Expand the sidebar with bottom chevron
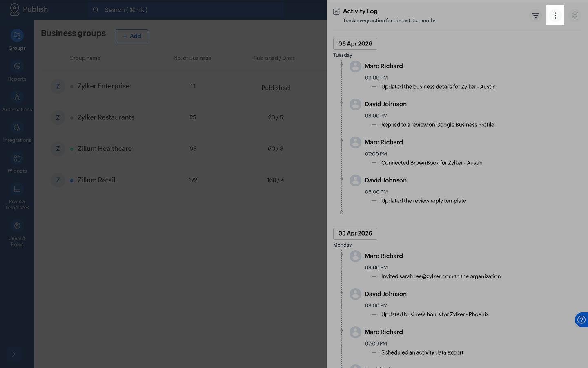This screenshot has width=588, height=368. (13, 354)
